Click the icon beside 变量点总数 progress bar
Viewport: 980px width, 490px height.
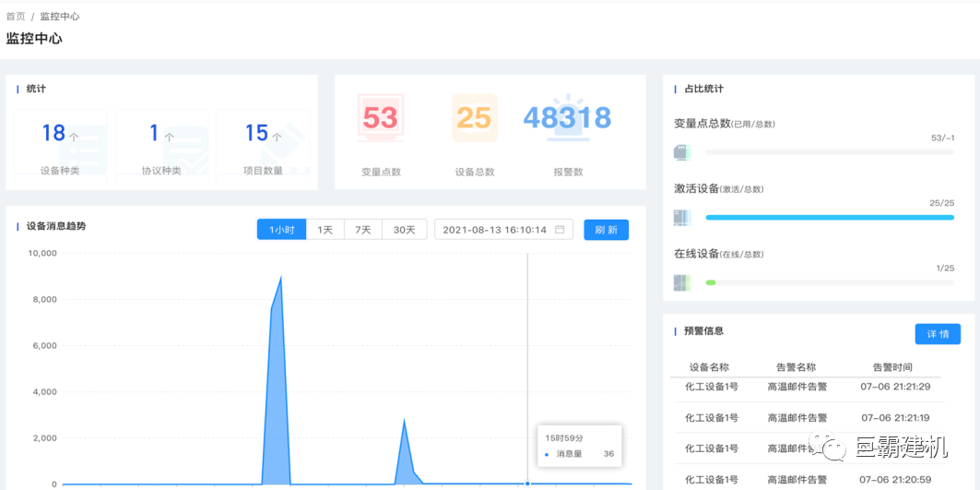point(681,152)
